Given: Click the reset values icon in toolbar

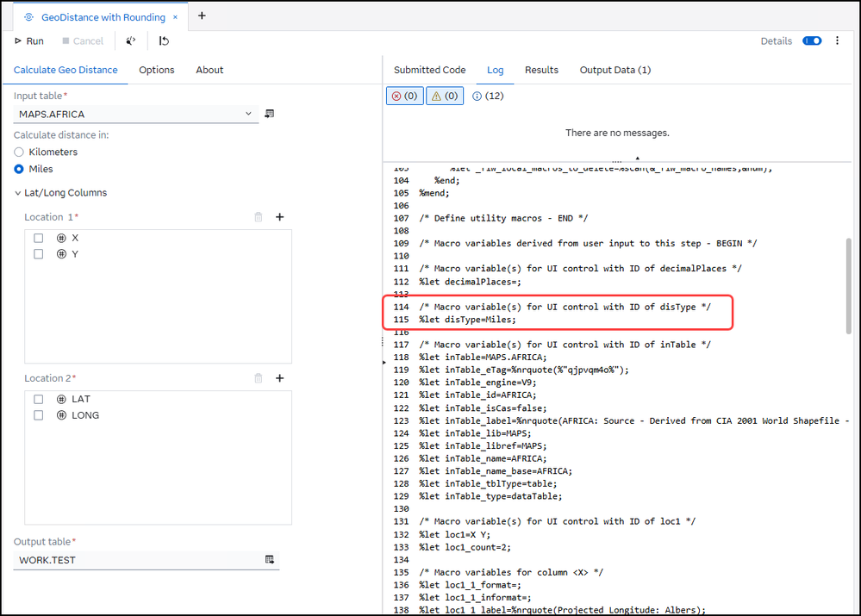Looking at the screenshot, I should 164,41.
